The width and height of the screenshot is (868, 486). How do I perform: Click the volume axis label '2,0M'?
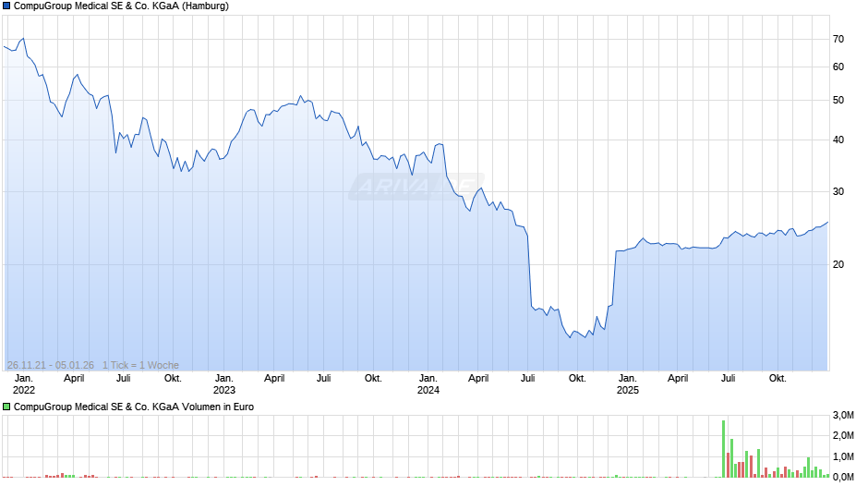coord(843,435)
